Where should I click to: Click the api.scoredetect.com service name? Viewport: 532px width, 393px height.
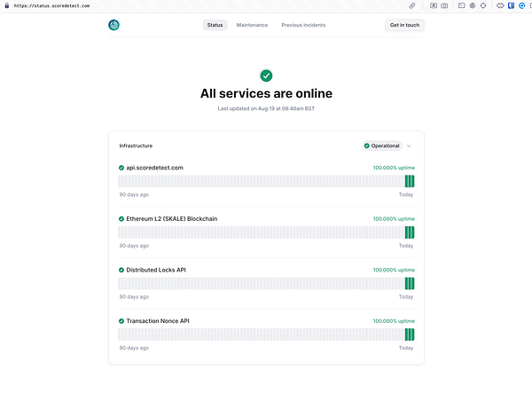point(154,168)
